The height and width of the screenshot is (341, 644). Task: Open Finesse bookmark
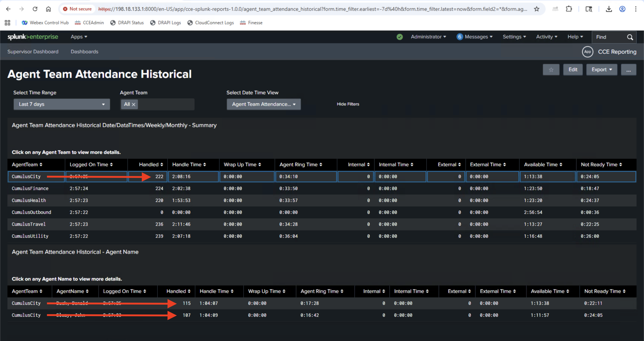pyautogui.click(x=251, y=23)
